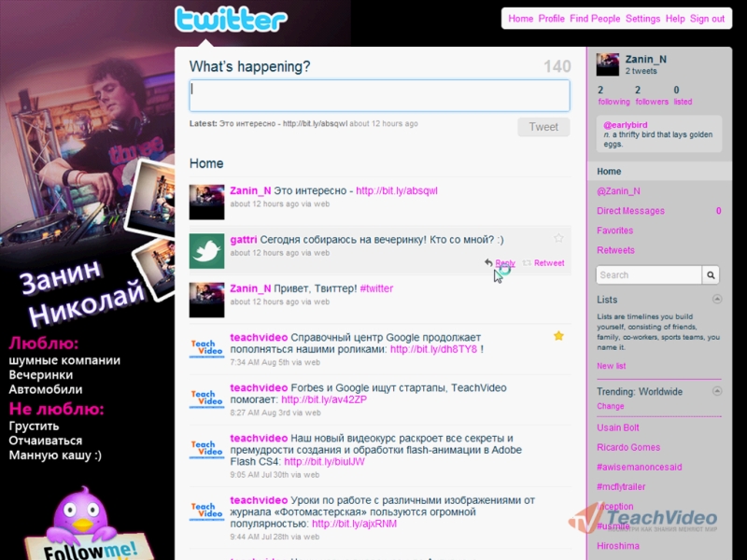Open TeachVideo avatar on Справочный центр tweet

[x=206, y=349]
